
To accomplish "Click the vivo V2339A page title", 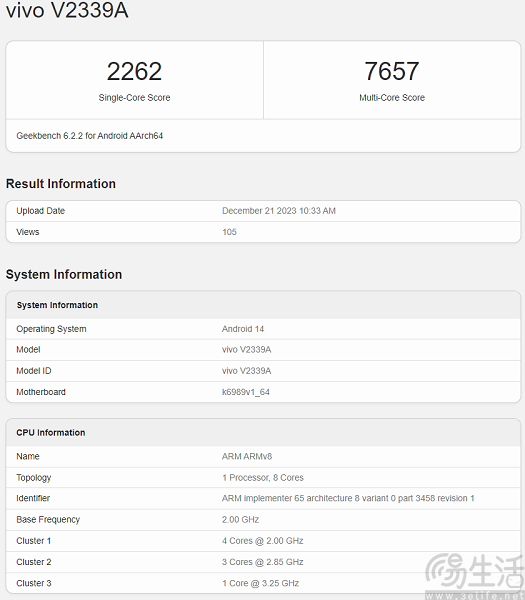I will click(x=67, y=10).
